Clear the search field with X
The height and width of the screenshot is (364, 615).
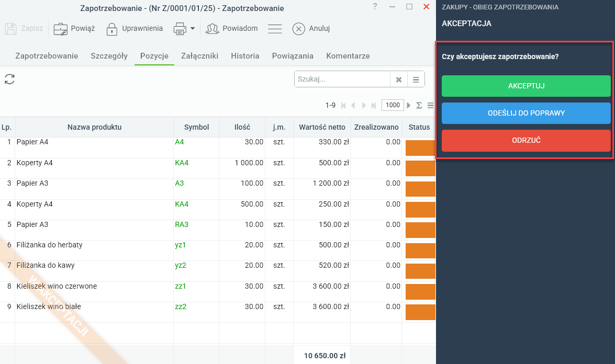[399, 79]
